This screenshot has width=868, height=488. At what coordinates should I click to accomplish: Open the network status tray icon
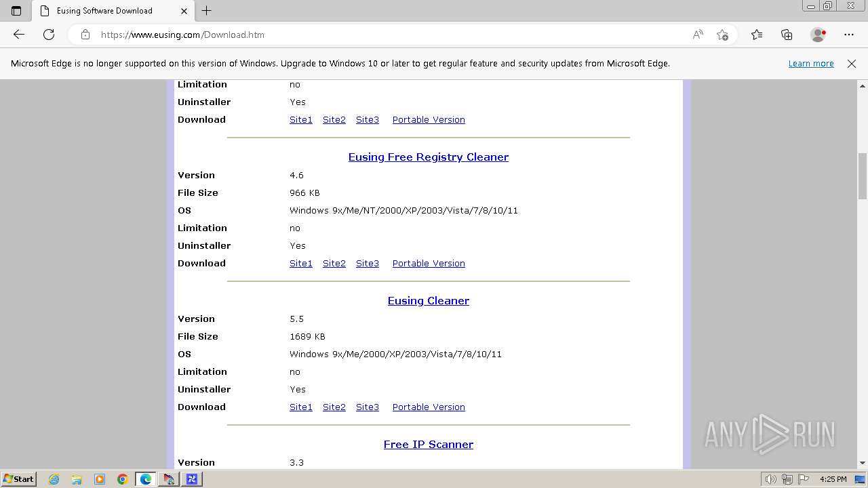click(787, 479)
